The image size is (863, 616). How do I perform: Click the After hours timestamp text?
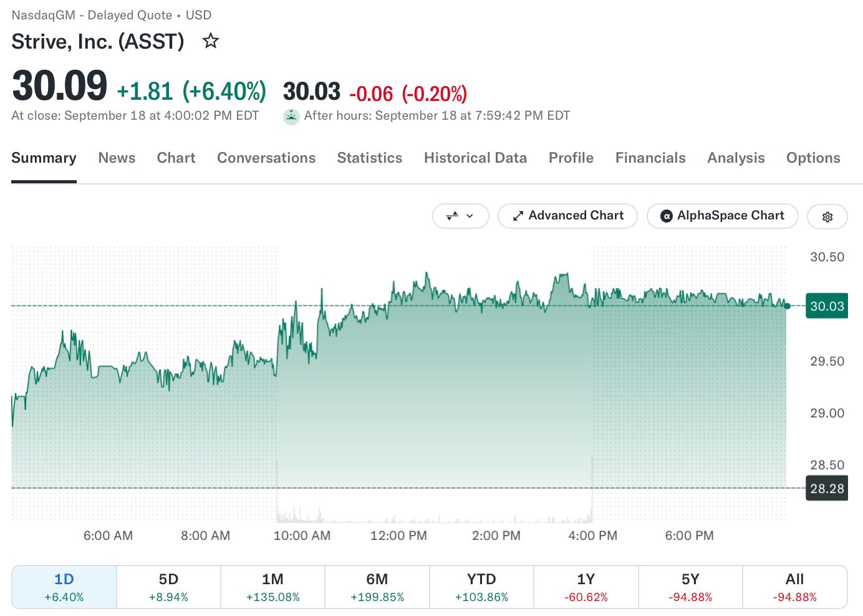(x=436, y=116)
